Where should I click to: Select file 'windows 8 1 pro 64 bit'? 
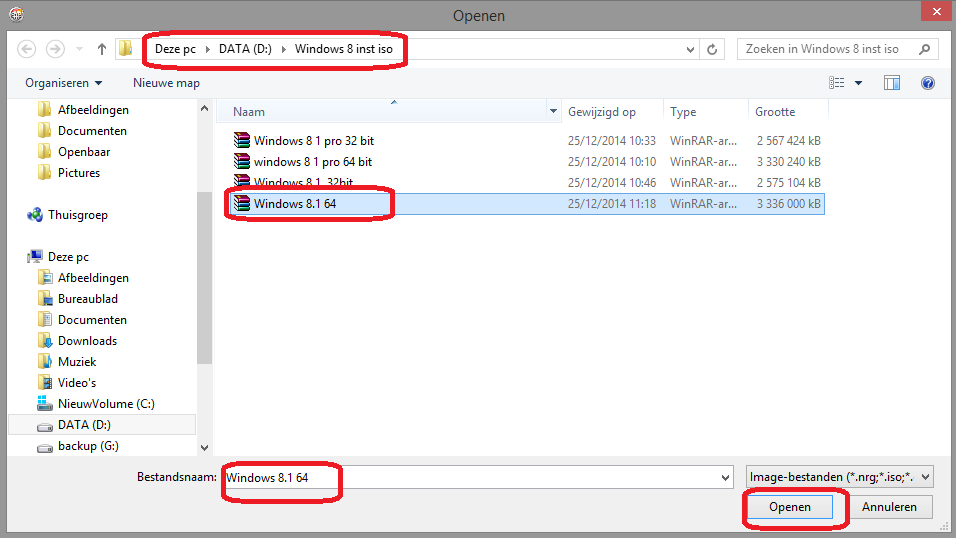click(x=313, y=162)
